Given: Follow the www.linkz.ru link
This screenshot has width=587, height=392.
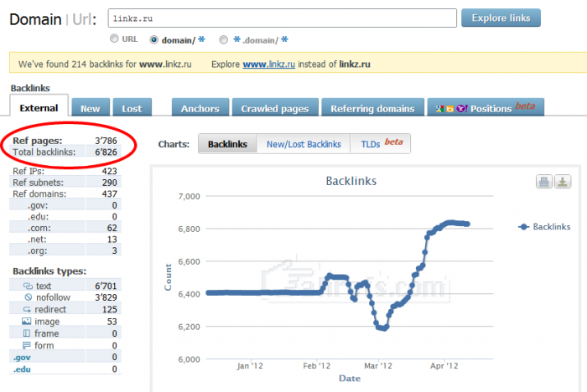Looking at the screenshot, I should pyautogui.click(x=269, y=64).
